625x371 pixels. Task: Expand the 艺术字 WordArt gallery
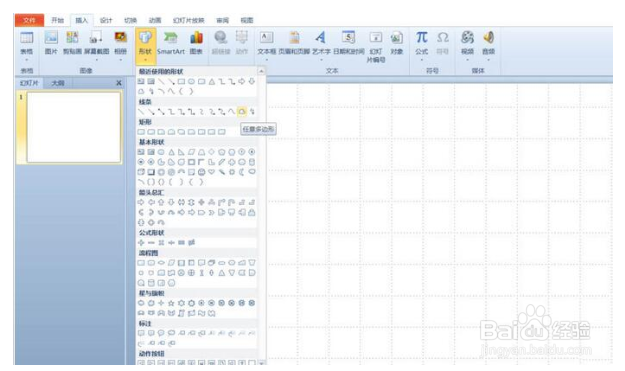tap(321, 46)
